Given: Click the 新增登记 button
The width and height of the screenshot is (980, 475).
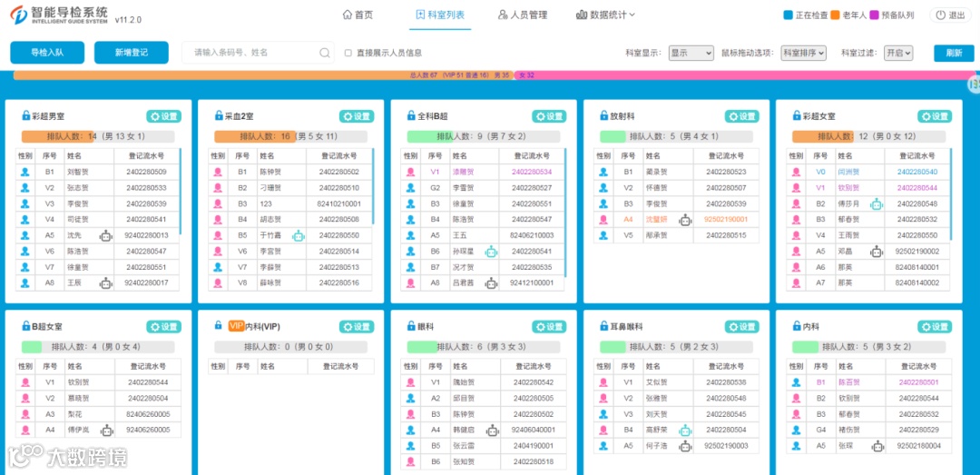Looking at the screenshot, I should (132, 53).
